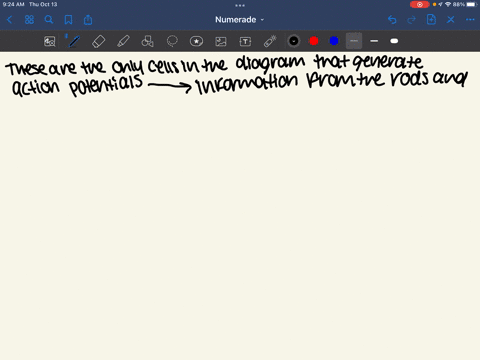
Task: Undo the last stroke
Action: tap(392, 20)
